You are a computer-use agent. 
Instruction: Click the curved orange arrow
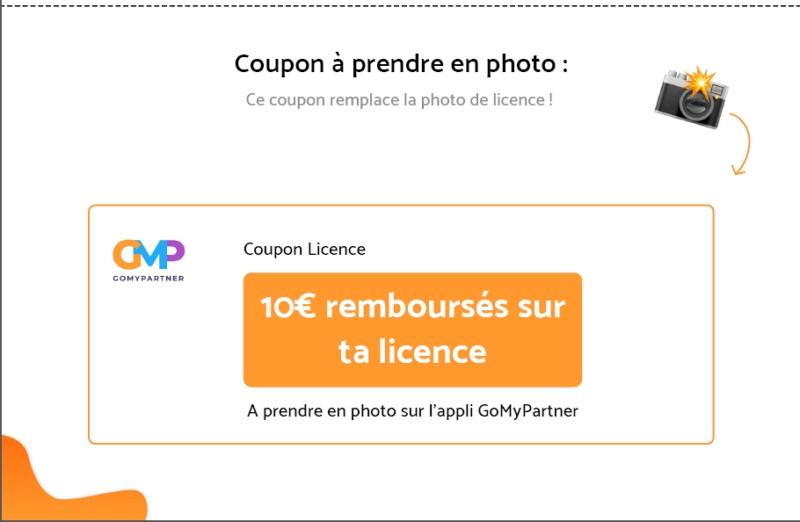pos(741,144)
